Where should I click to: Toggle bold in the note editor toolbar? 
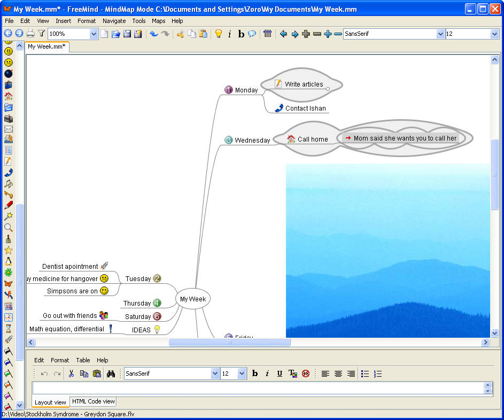255,374
